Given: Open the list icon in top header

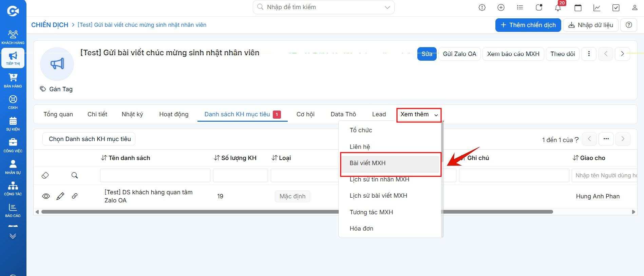Looking at the screenshot, I should coord(520,7).
